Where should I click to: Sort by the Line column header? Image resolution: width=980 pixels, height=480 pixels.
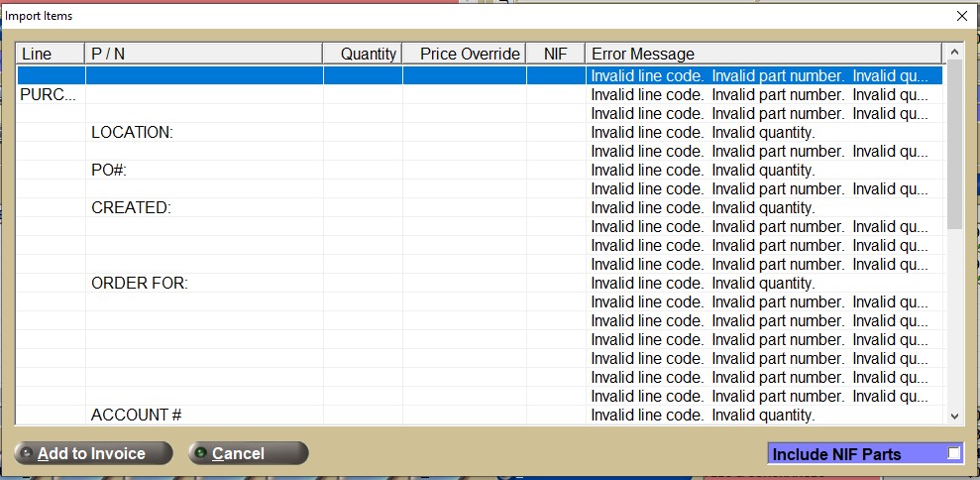click(x=51, y=54)
